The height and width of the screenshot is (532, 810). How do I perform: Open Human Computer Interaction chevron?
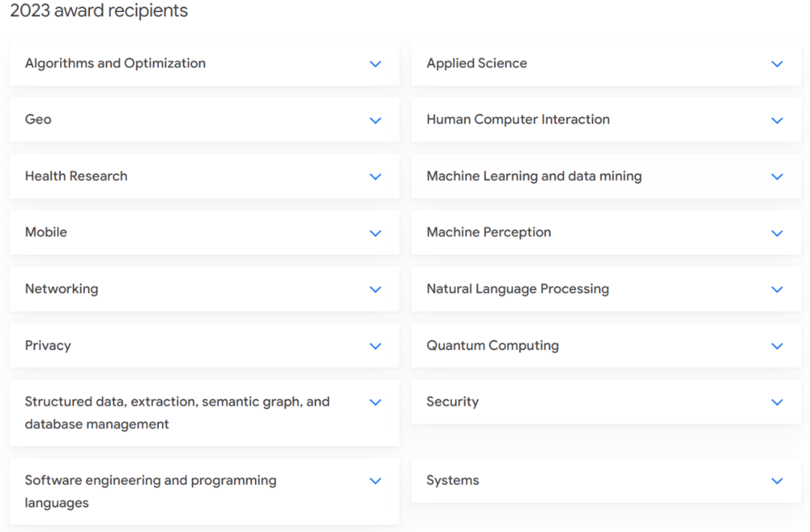tap(777, 120)
